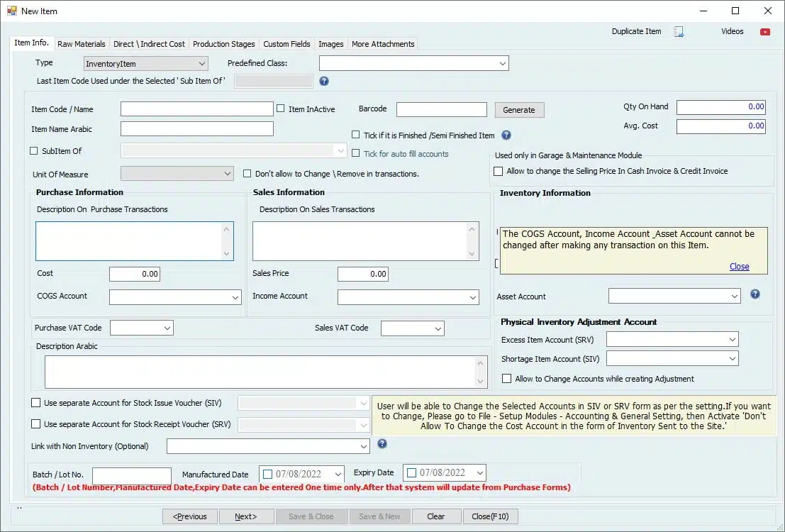Check Allow to Change Accounts while creating Adjustment
785x532 pixels.
click(506, 379)
